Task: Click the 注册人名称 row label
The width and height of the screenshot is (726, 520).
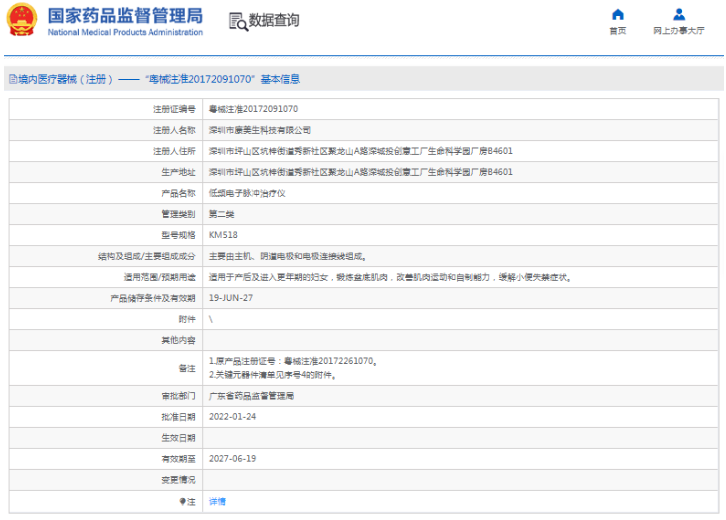Action: pos(175,130)
